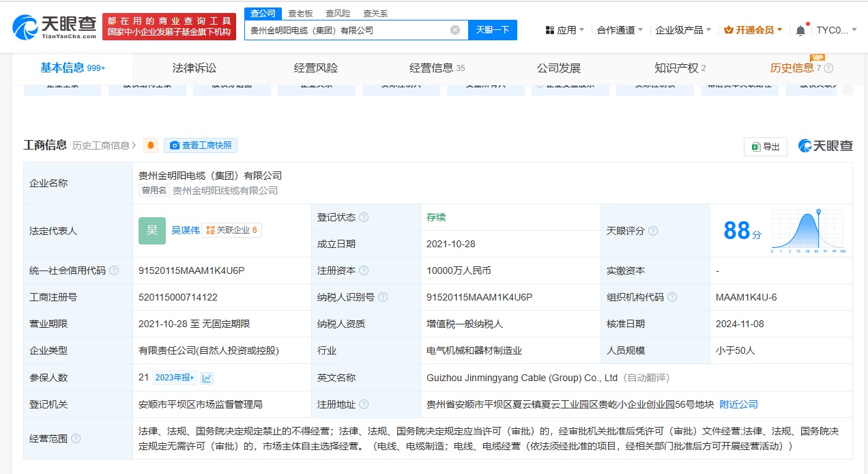This screenshot has height=474, width=868.
Task: Click the help icon beside 注册资本
Action: point(364,270)
